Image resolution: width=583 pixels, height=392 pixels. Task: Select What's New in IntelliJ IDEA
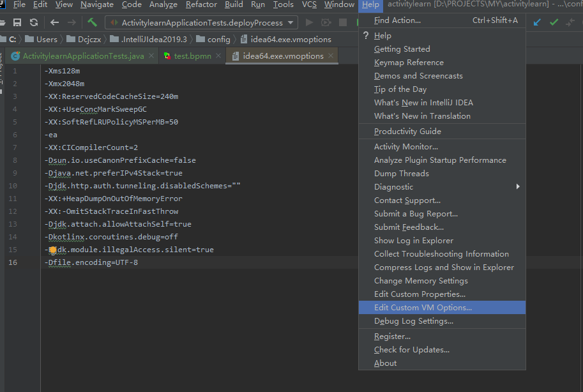(x=442, y=103)
